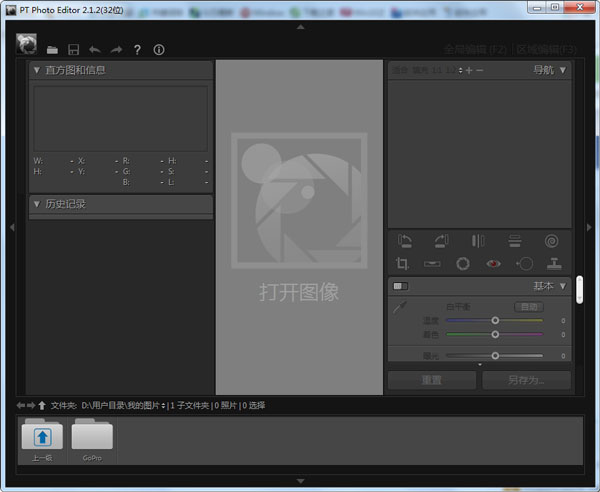Collapse the 历史记录 panel

37,204
